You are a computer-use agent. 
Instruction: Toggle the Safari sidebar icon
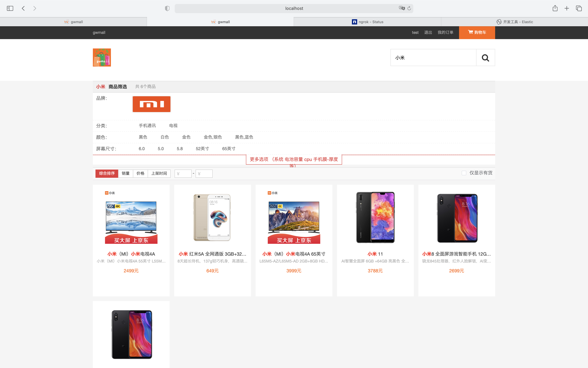tap(10, 8)
